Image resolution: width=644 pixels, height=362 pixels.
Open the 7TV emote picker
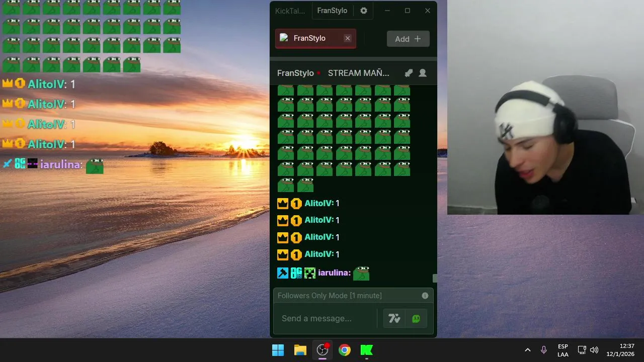tap(394, 318)
